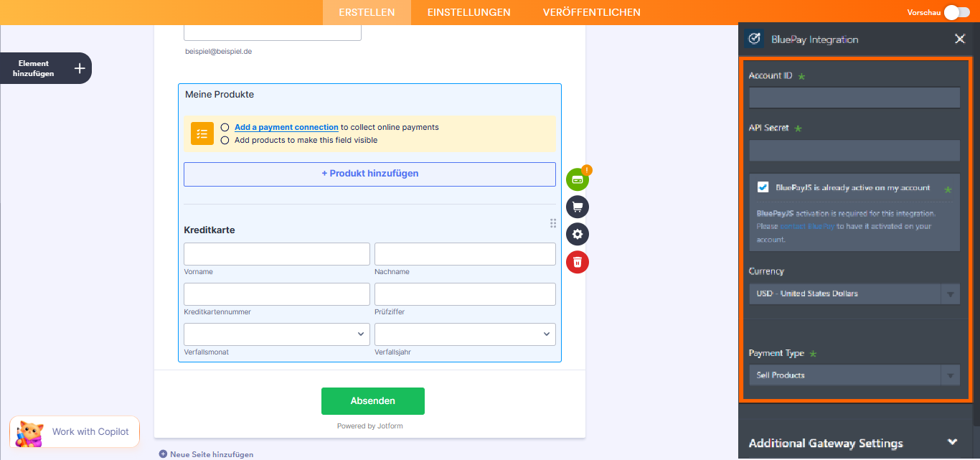The width and height of the screenshot is (980, 460).
Task: Delete the field with red trash icon
Action: point(577,262)
